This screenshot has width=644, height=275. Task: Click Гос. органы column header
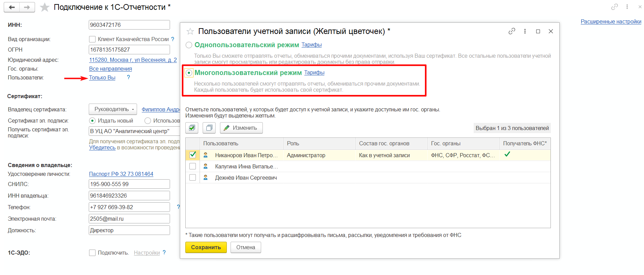[463, 144]
